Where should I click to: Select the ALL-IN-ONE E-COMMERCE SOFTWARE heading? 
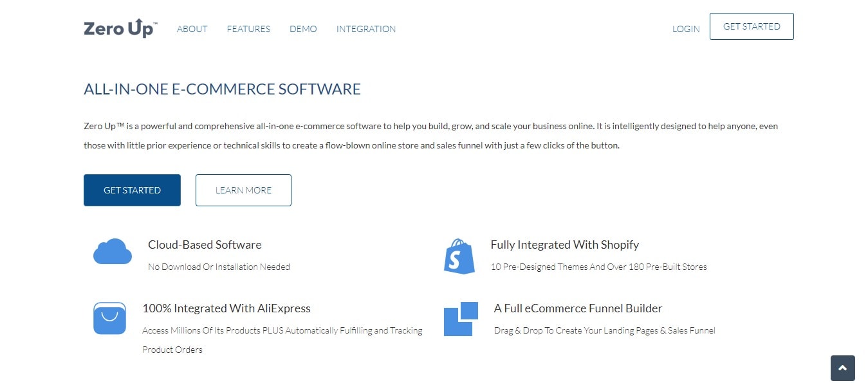click(x=222, y=89)
